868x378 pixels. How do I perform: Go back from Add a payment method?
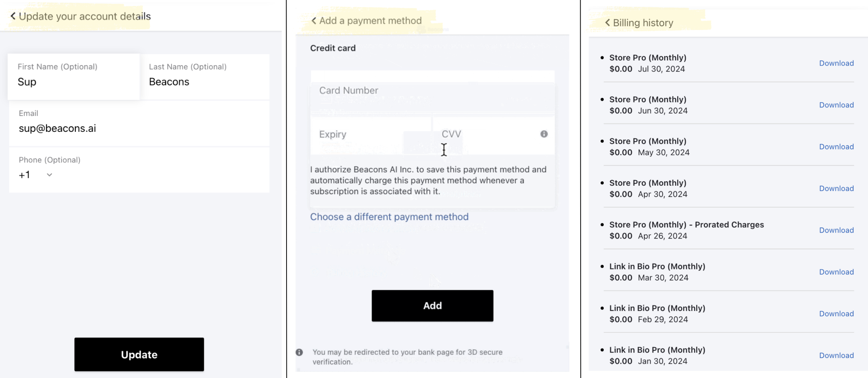pos(314,21)
